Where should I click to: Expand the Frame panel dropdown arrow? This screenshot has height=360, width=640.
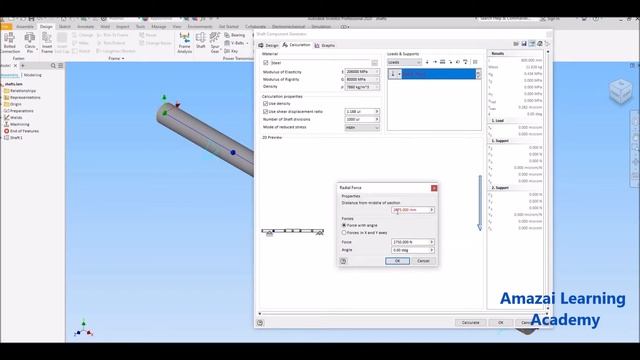pyautogui.click(x=123, y=59)
